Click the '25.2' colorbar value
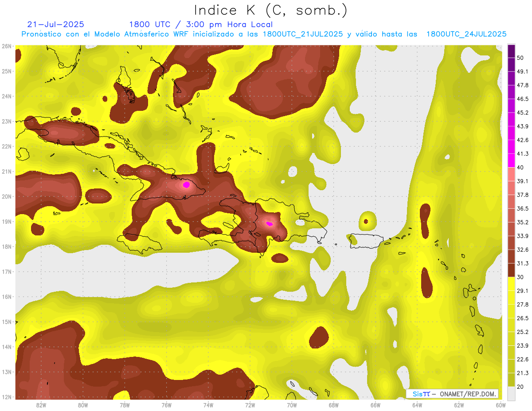 (522, 332)
